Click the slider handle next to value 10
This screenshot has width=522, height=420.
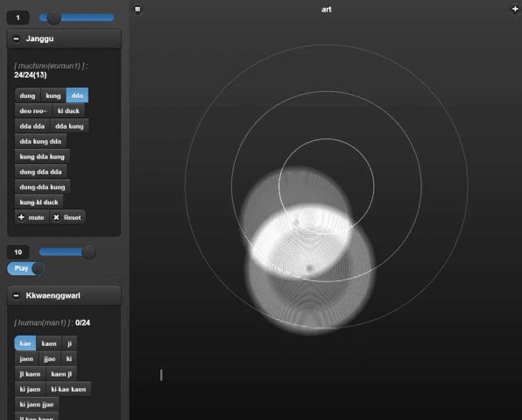[89, 252]
